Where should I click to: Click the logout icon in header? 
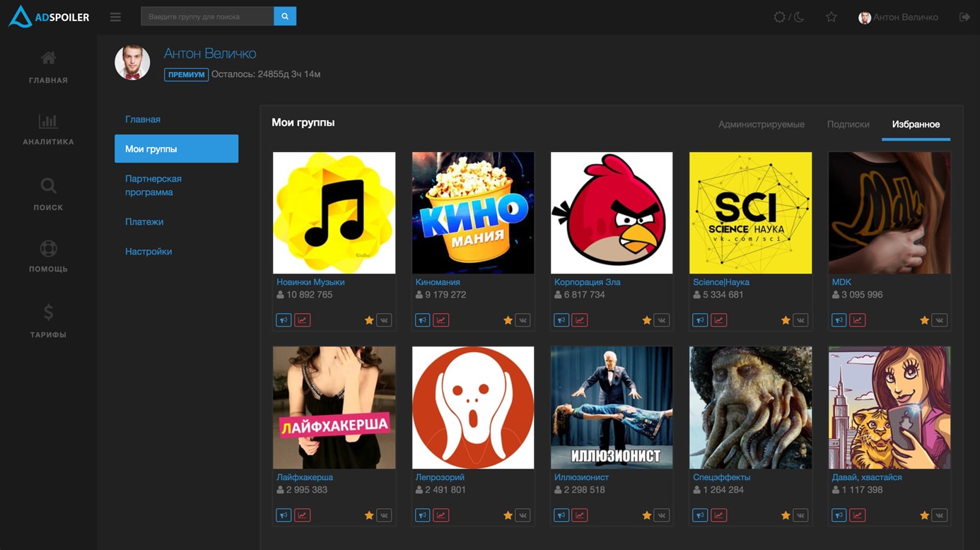click(964, 17)
